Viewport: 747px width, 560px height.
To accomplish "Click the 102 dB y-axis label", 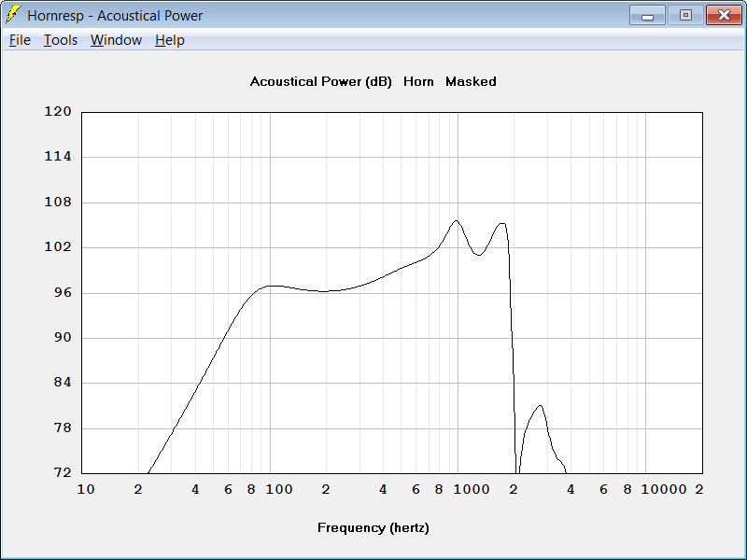I will pyautogui.click(x=58, y=246).
